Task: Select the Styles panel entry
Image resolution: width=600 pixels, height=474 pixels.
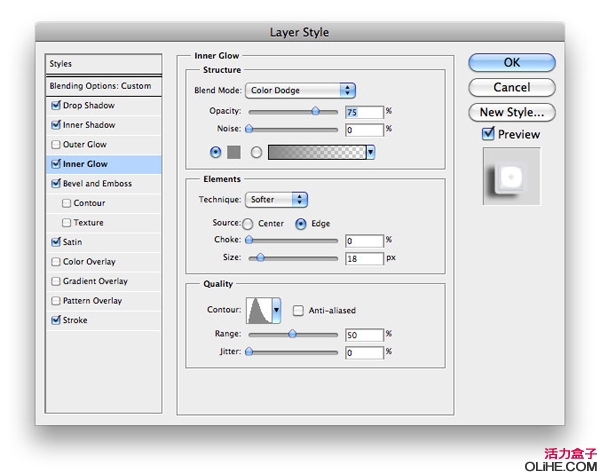Action: pos(103,64)
